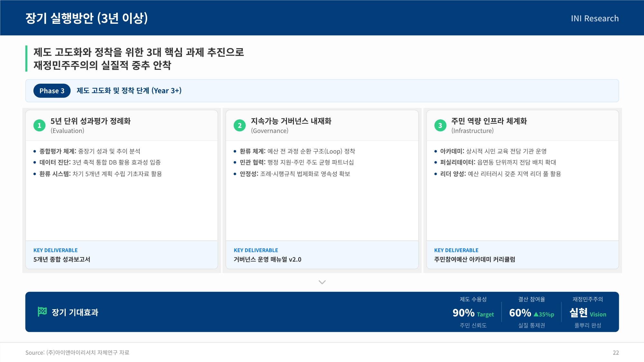The image size is (644, 362).
Task: Click the INI Research header logo text
Action: [594, 18]
